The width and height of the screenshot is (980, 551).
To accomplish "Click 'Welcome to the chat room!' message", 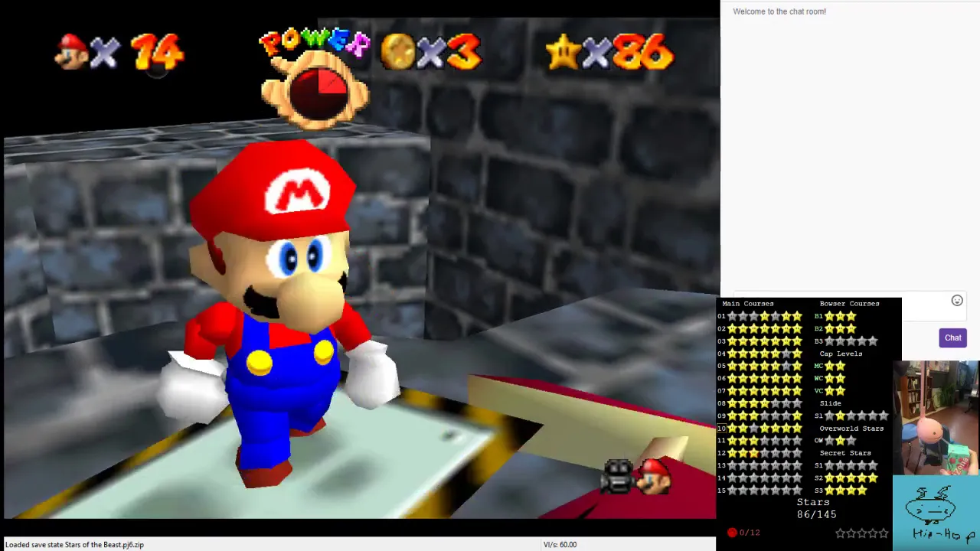I will 779,11.
